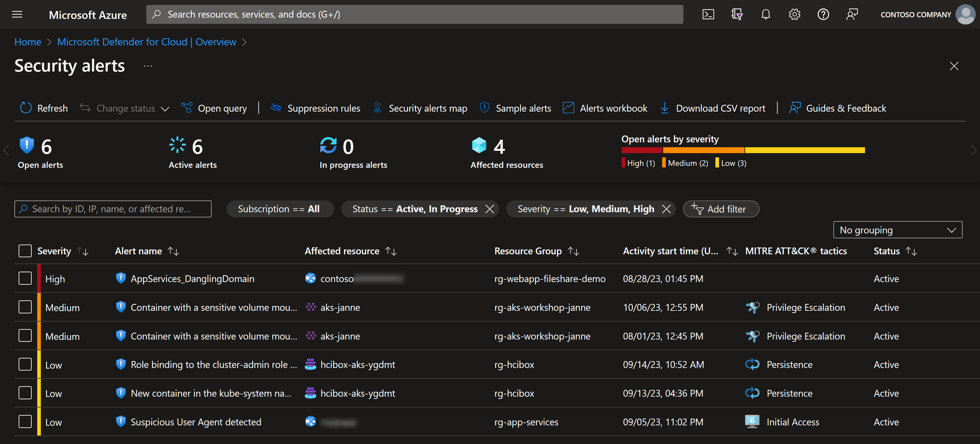Click the summary carousel right arrow
Image resolution: width=980 pixels, height=444 pixels.
pyautogui.click(x=973, y=150)
